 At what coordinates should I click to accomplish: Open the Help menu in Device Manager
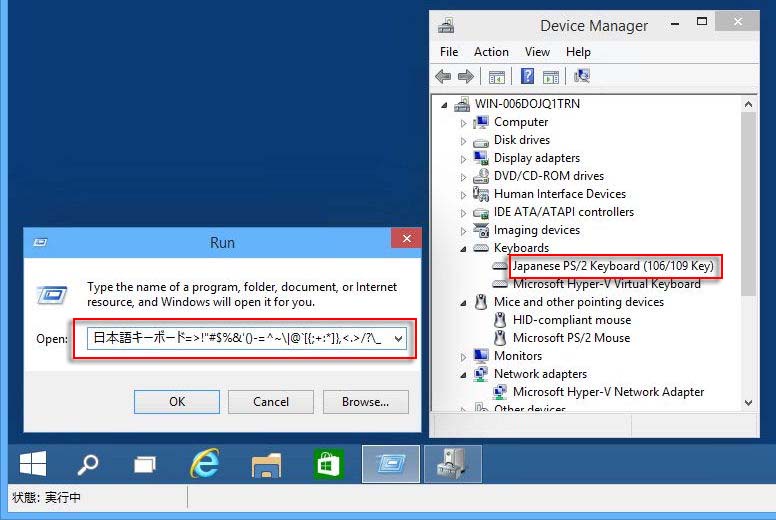click(578, 52)
